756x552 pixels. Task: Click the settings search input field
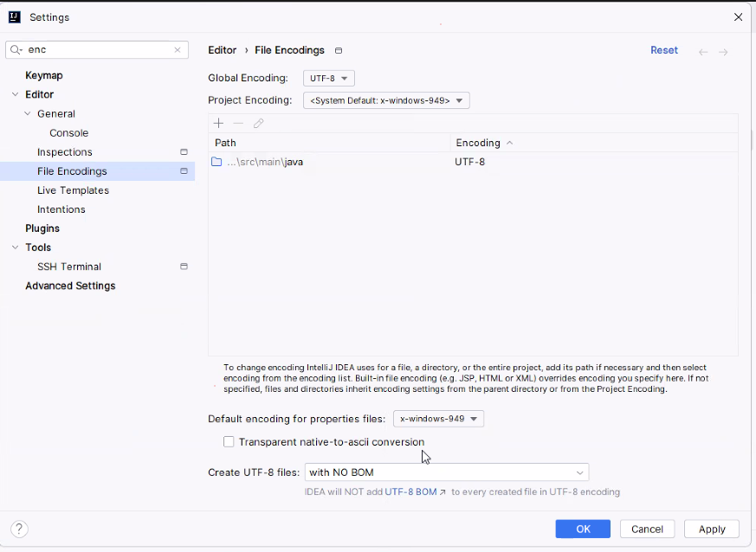point(97,49)
